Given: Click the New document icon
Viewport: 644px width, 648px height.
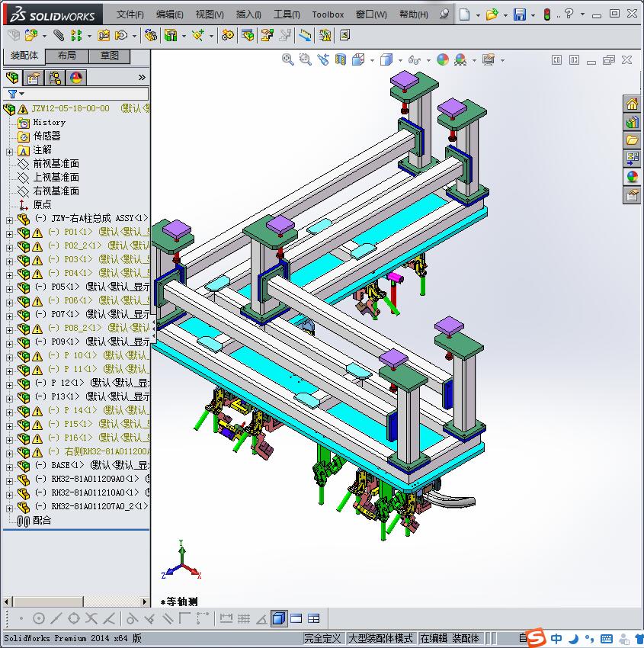Looking at the screenshot, I should (465, 14).
